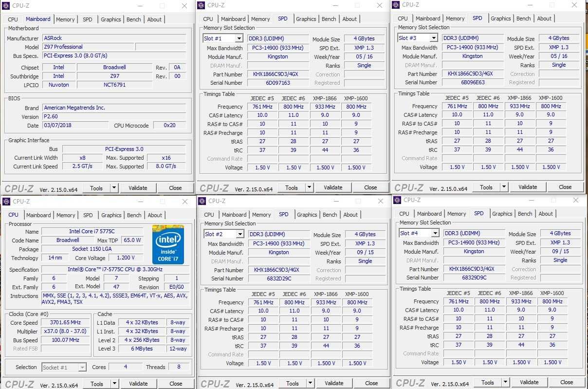Click LPCIO chip value NCT6791
Image resolution: width=588 pixels, height=389 pixels.
pos(114,85)
